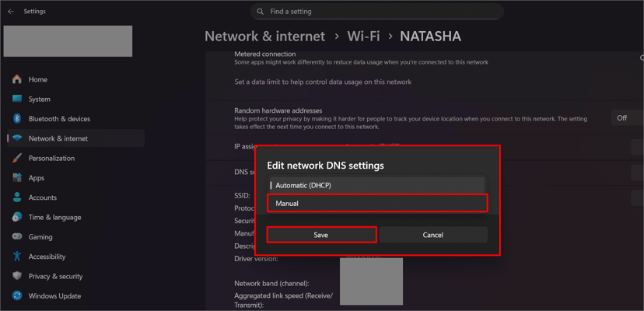This screenshot has width=644, height=311.
Task: Click the Accounts person icon
Action: coord(17,197)
